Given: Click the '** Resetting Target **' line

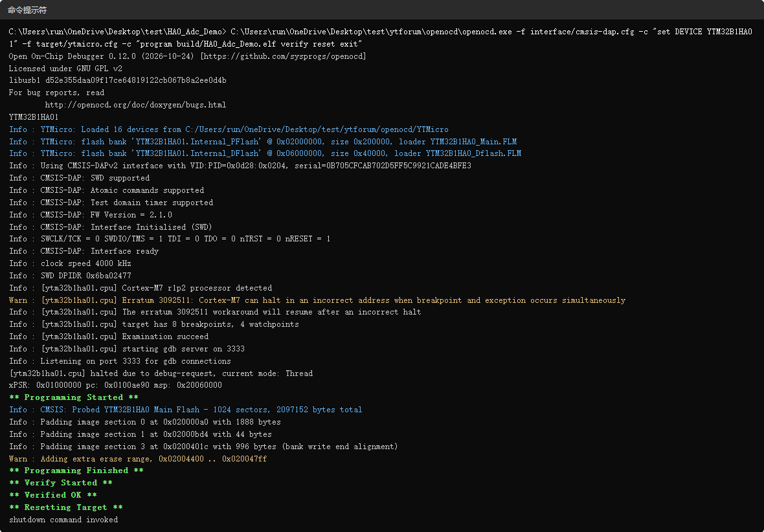Looking at the screenshot, I should click(66, 507).
